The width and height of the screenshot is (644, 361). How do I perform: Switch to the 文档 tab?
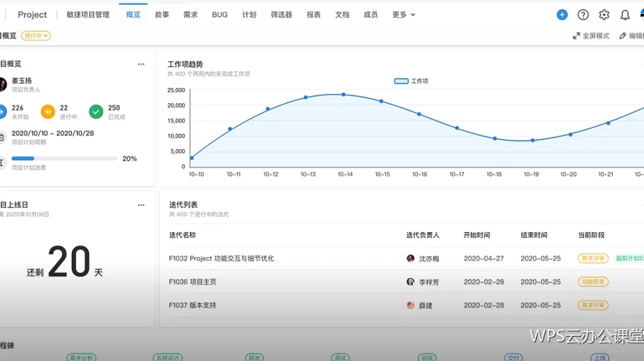coord(342,15)
